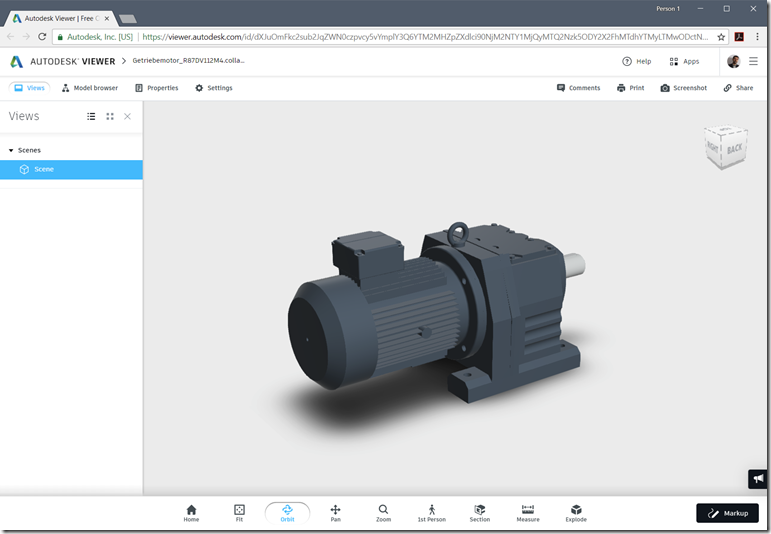Open the Apps menu
The height and width of the screenshot is (534, 771).
pos(684,61)
